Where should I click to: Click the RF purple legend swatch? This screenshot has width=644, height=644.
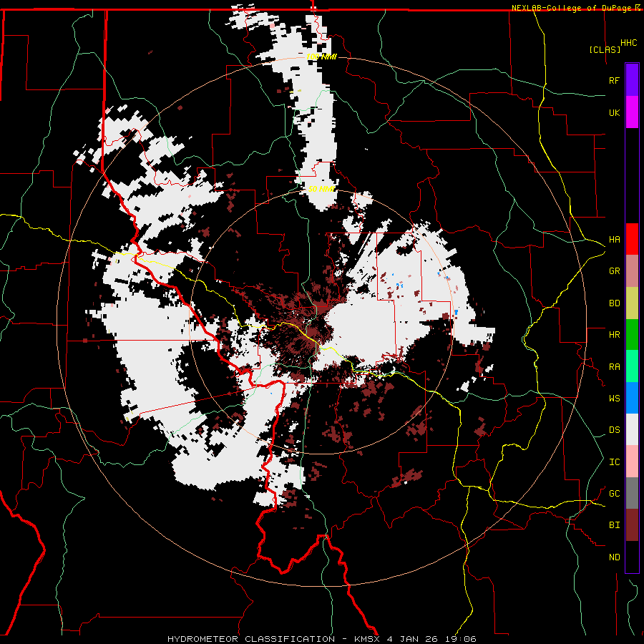click(x=632, y=80)
